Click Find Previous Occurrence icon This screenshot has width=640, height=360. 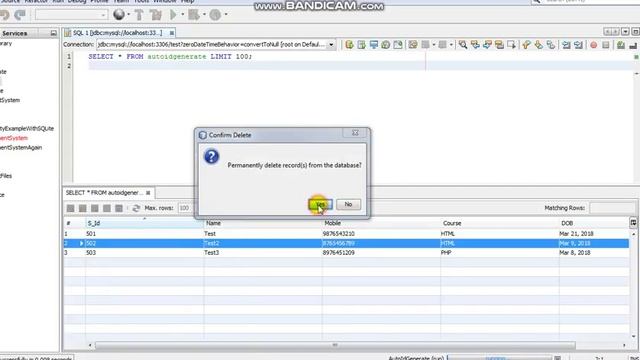(475, 44)
